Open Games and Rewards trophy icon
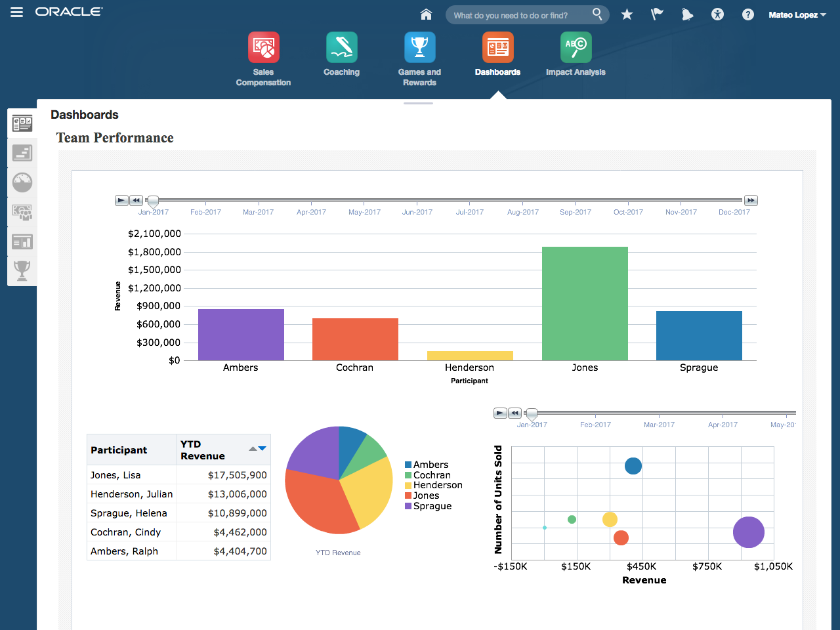This screenshot has height=630, width=840. 419,47
